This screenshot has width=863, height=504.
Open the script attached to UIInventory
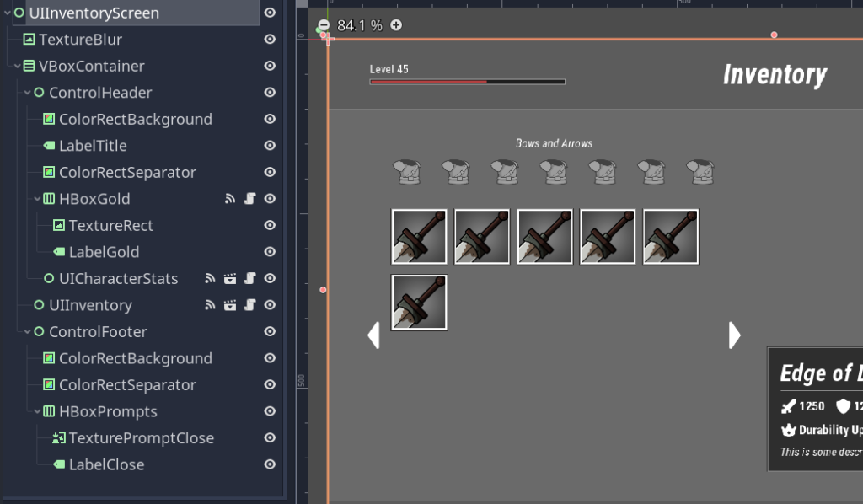[x=249, y=305]
